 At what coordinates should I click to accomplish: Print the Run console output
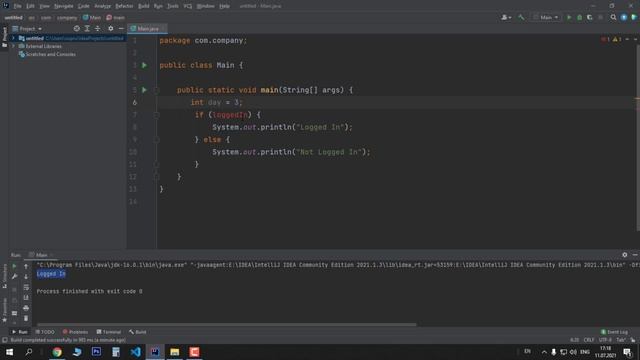pyautogui.click(x=26, y=308)
